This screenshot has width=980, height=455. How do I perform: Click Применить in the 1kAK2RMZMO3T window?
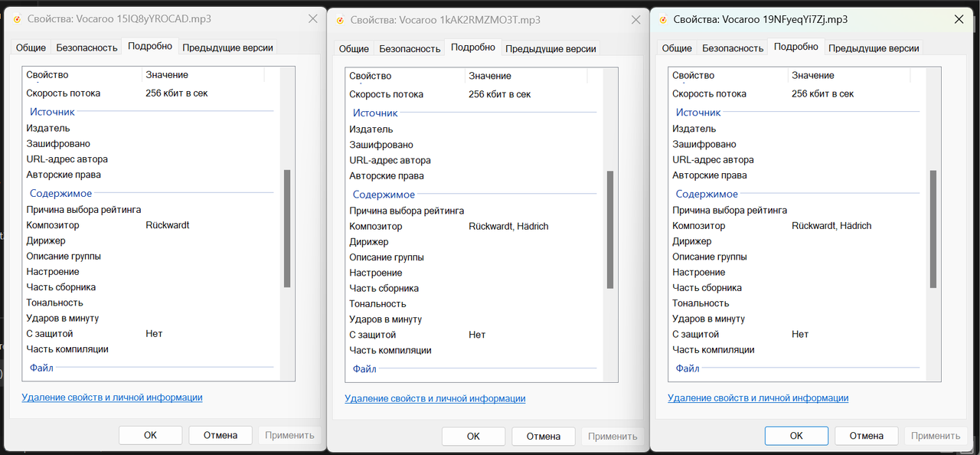coord(612,437)
